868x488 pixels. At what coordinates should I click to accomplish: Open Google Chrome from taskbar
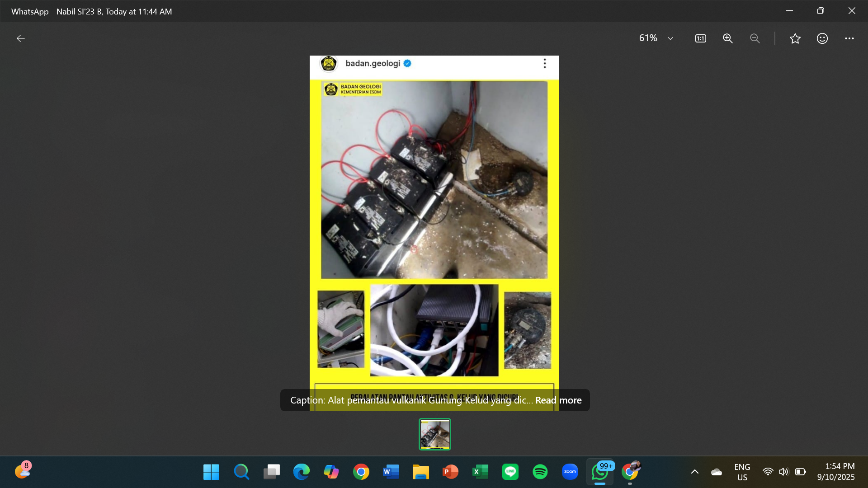click(x=361, y=472)
